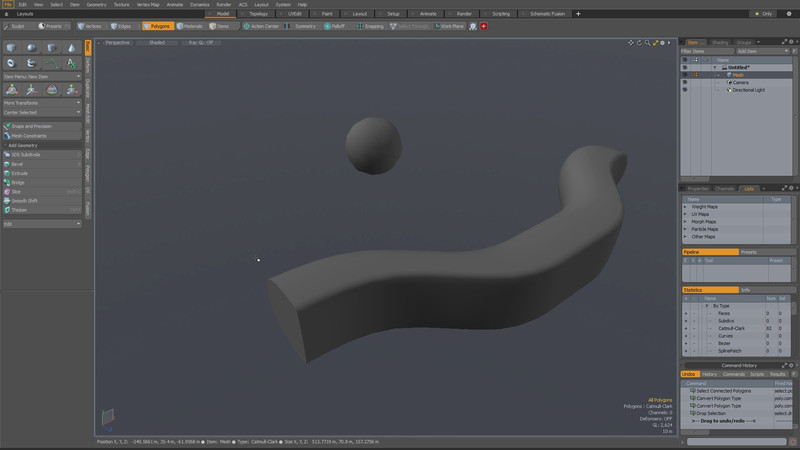Open the Item Menu: New Item dropdown

pyautogui.click(x=42, y=77)
